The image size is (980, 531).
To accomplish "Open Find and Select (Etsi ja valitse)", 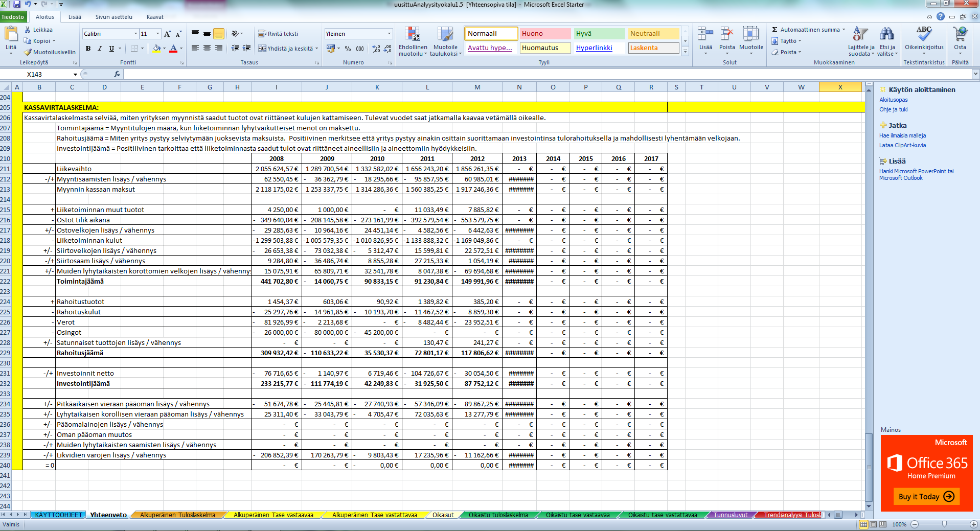I will pyautogui.click(x=887, y=41).
